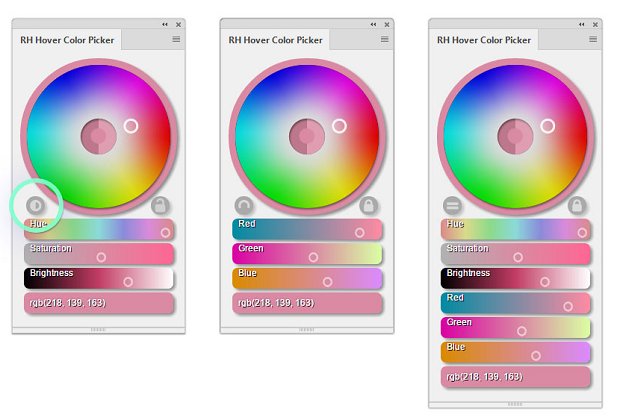Click the color wheel picker handle in right panel
This screenshot has width=620, height=417.
(548, 126)
